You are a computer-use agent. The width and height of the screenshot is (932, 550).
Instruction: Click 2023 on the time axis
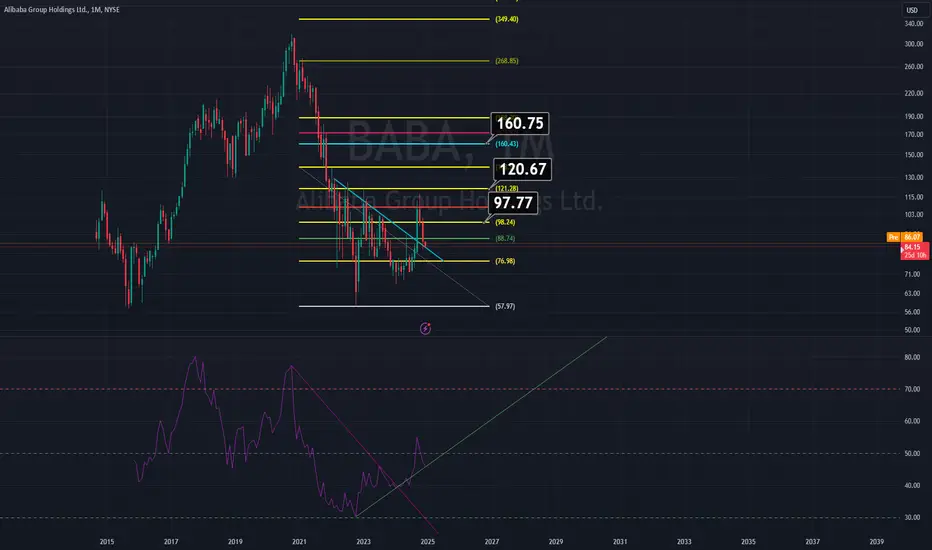tap(364, 542)
